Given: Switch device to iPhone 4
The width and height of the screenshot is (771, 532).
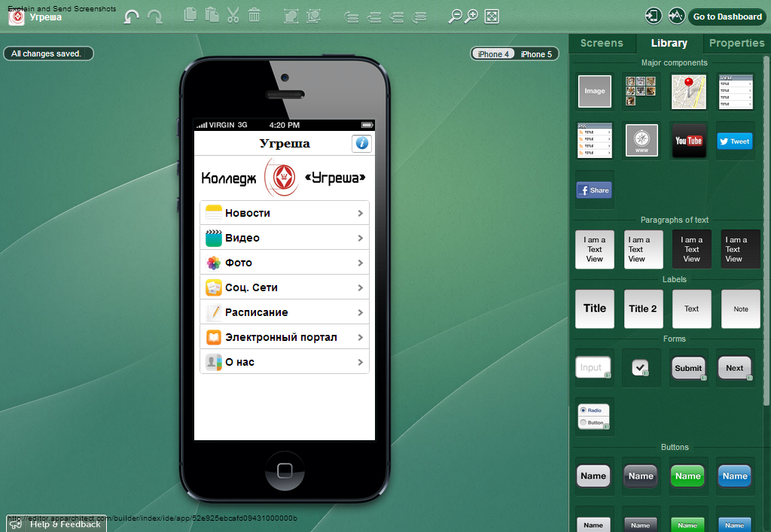Looking at the screenshot, I should [493, 54].
